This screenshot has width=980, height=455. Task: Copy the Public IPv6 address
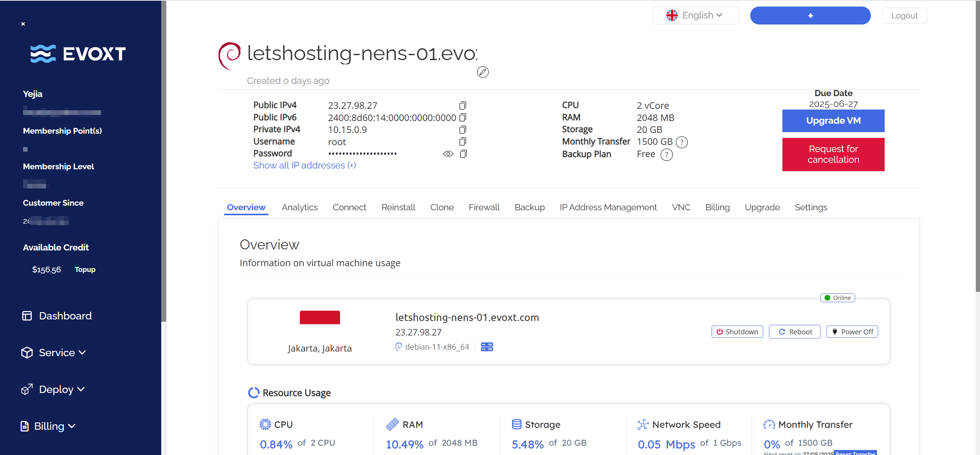pos(463,117)
